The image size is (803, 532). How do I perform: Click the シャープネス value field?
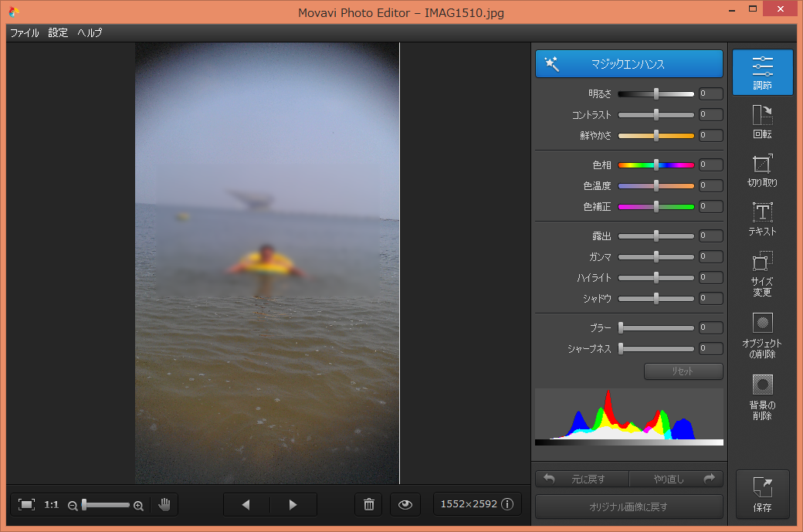click(x=711, y=349)
